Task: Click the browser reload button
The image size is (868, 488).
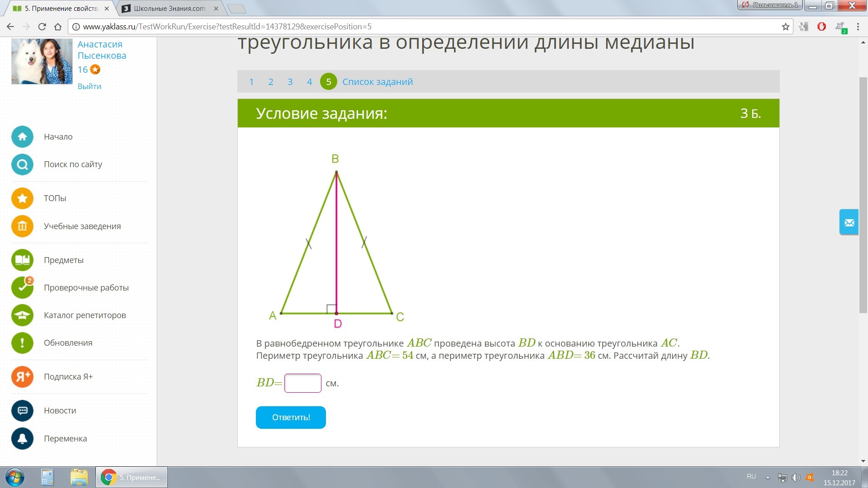Action: [42, 27]
